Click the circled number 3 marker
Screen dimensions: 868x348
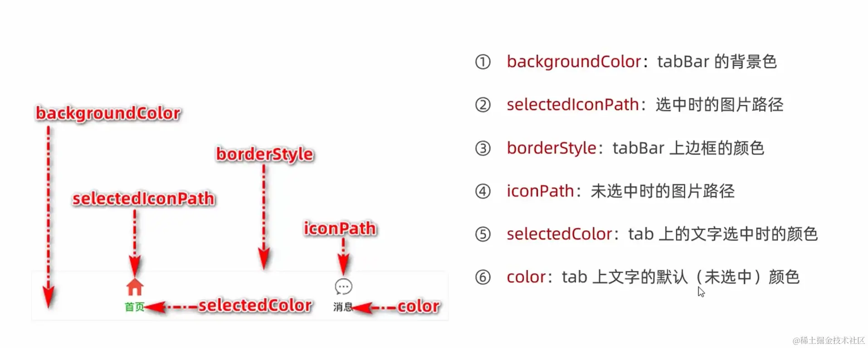coord(483,148)
